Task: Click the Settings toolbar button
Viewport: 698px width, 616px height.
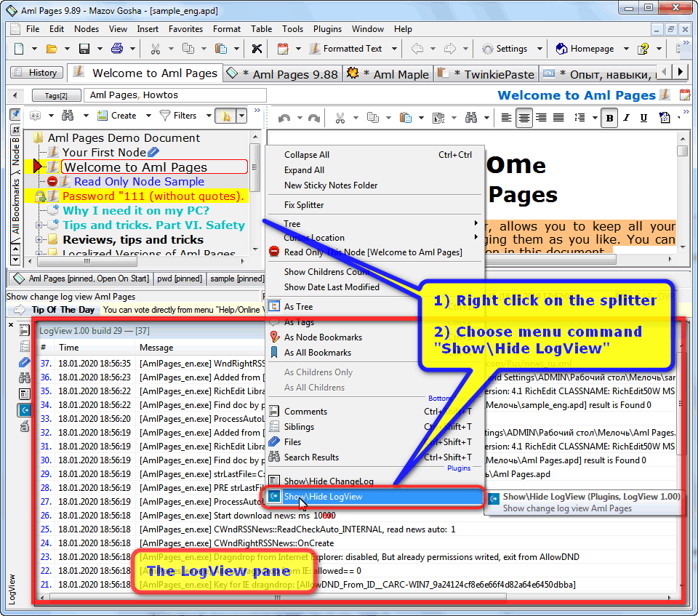Action: click(x=506, y=49)
